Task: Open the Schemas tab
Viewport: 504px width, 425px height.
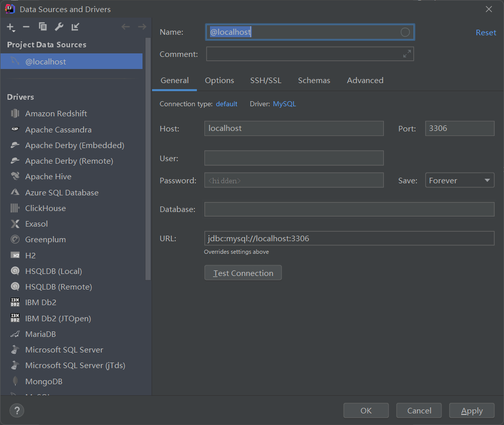Action: tap(314, 81)
